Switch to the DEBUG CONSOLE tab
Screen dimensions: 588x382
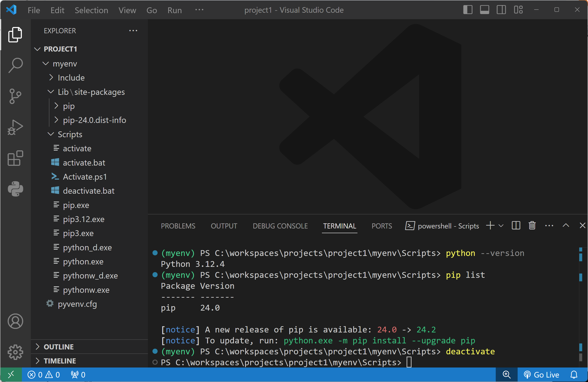pyautogui.click(x=280, y=226)
